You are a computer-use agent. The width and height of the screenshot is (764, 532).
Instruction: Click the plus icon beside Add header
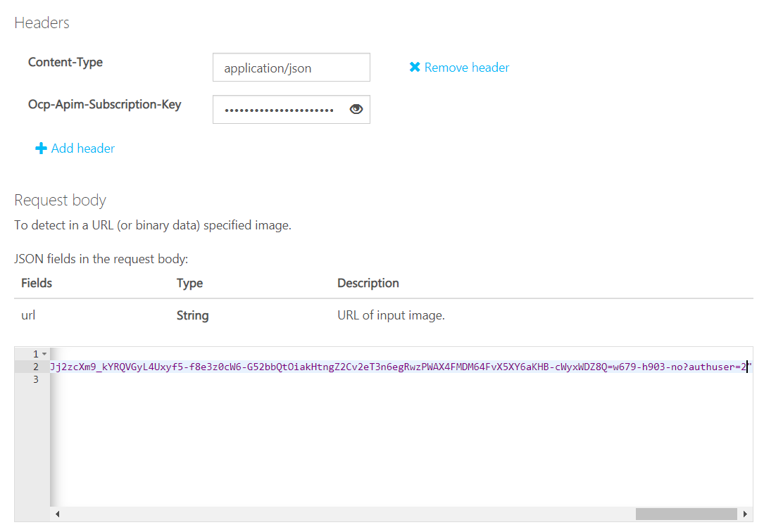click(41, 148)
